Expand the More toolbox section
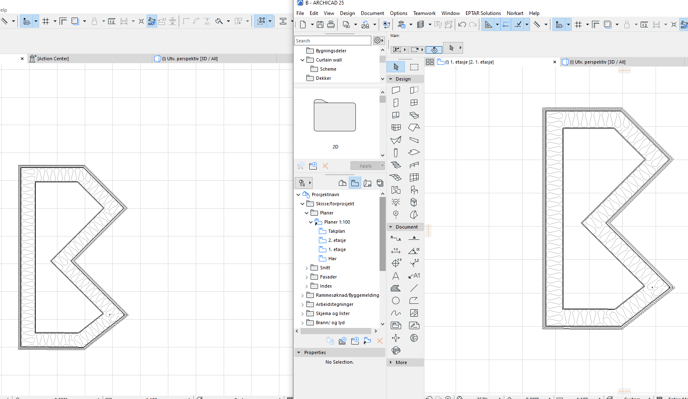The width and height of the screenshot is (688, 399). (x=391, y=363)
